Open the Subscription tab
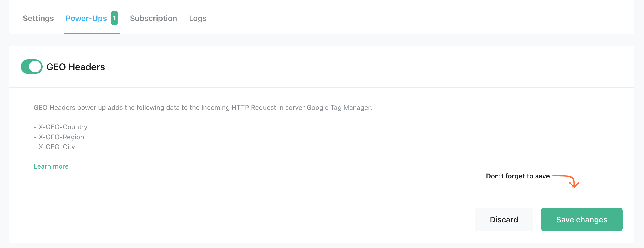Screen dimensions: 644x248 (x=153, y=18)
